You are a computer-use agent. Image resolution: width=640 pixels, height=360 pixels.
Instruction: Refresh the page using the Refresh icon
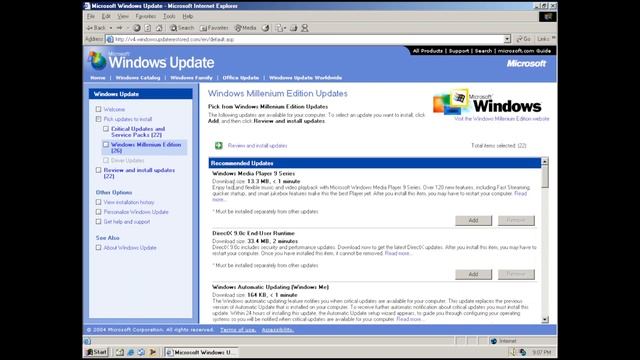click(148, 28)
